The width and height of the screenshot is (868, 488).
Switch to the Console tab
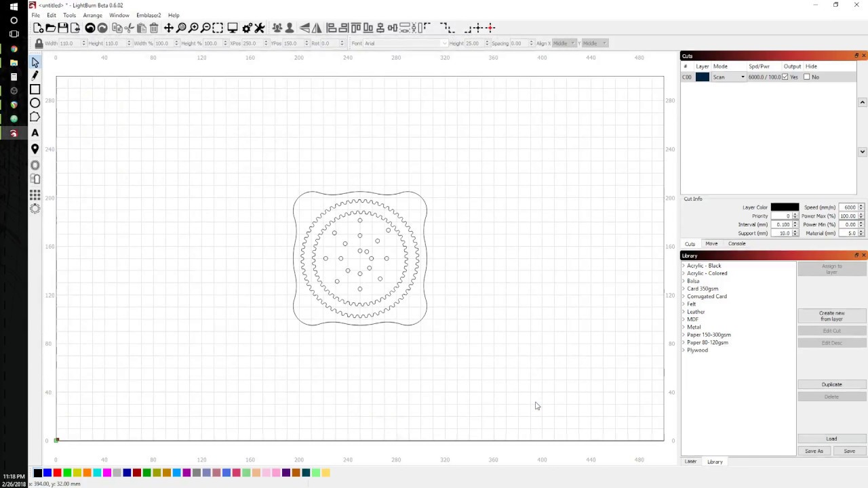(x=736, y=244)
